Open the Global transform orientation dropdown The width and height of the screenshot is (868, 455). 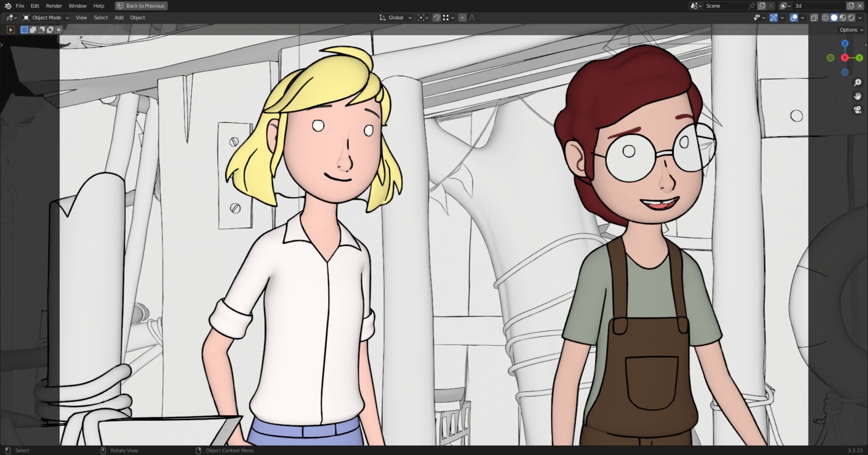click(394, 18)
